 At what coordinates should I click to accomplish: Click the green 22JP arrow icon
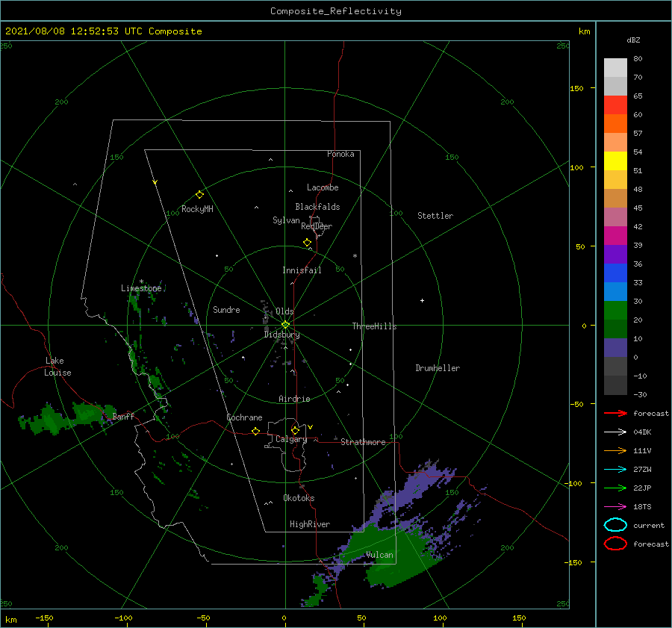tap(615, 488)
